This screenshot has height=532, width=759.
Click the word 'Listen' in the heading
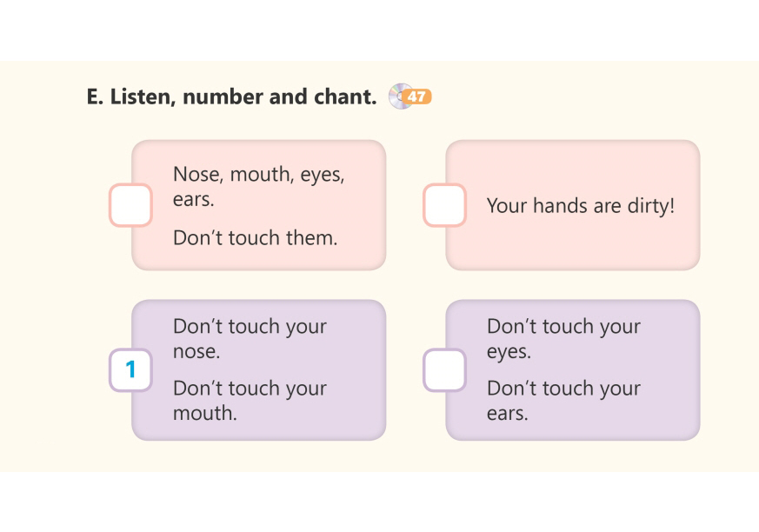point(142,96)
